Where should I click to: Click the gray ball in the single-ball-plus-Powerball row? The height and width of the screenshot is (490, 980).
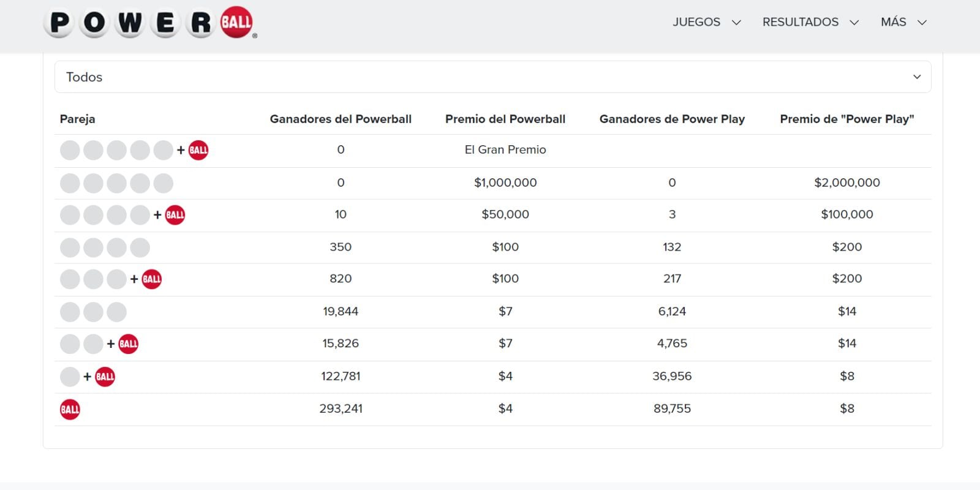point(69,376)
